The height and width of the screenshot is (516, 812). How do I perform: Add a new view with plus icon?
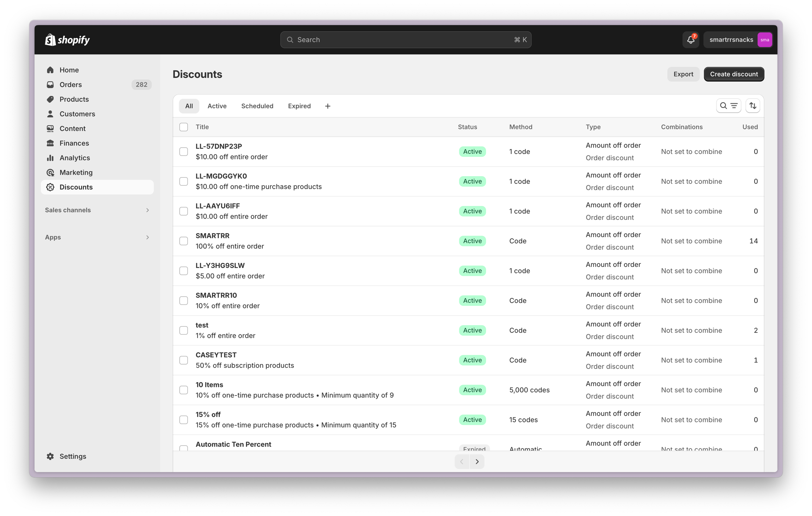pos(328,106)
